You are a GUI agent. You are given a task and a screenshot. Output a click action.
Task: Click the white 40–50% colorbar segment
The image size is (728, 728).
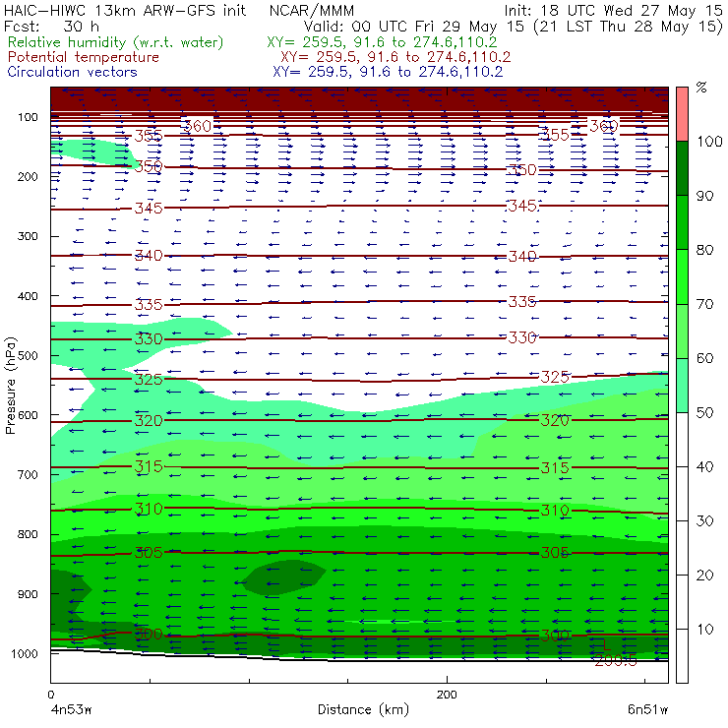[x=682, y=440]
